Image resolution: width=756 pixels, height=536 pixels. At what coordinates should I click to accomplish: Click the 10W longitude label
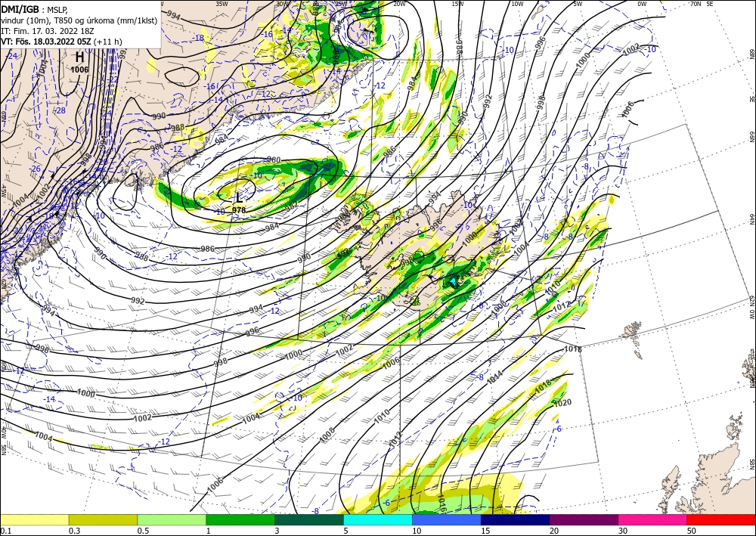point(517,3)
